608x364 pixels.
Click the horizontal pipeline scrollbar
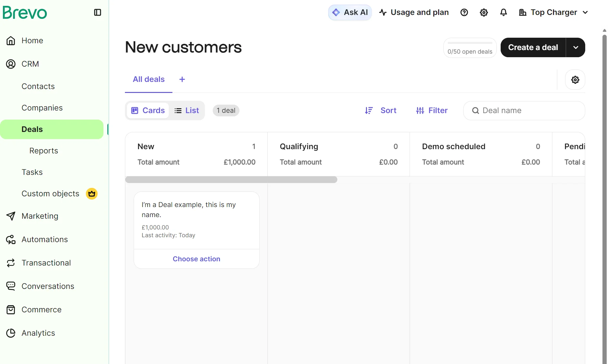tap(231, 180)
